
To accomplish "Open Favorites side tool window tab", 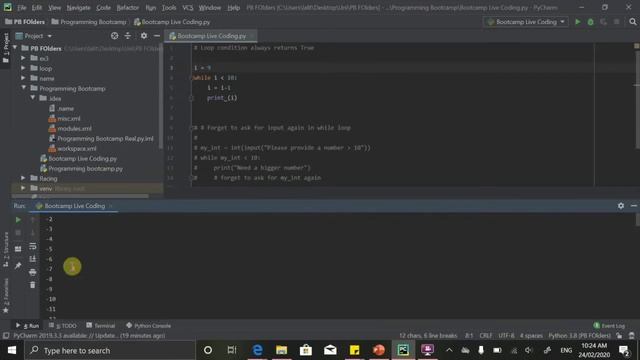I will [x=6, y=296].
